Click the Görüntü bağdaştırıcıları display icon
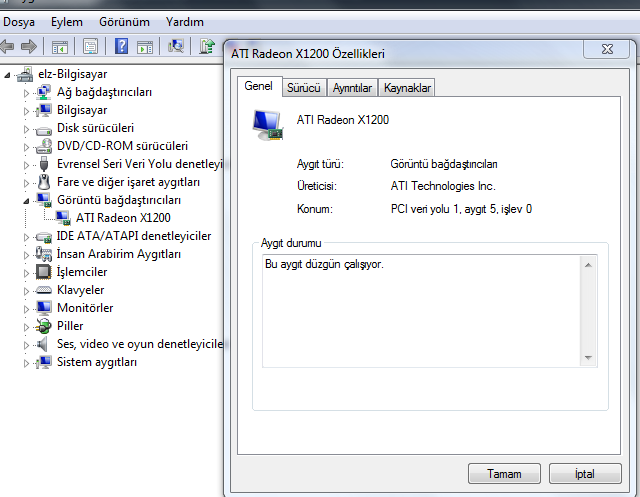 click(x=44, y=200)
